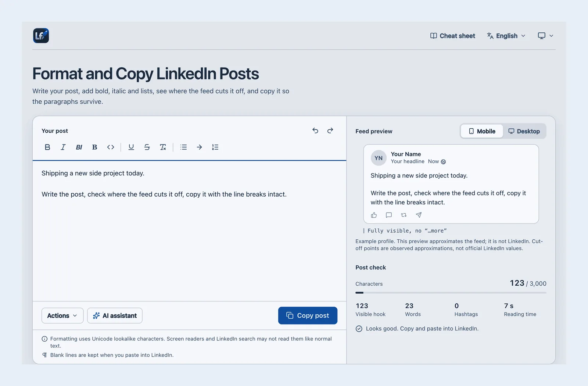Open the English language dropdown

[506, 36]
